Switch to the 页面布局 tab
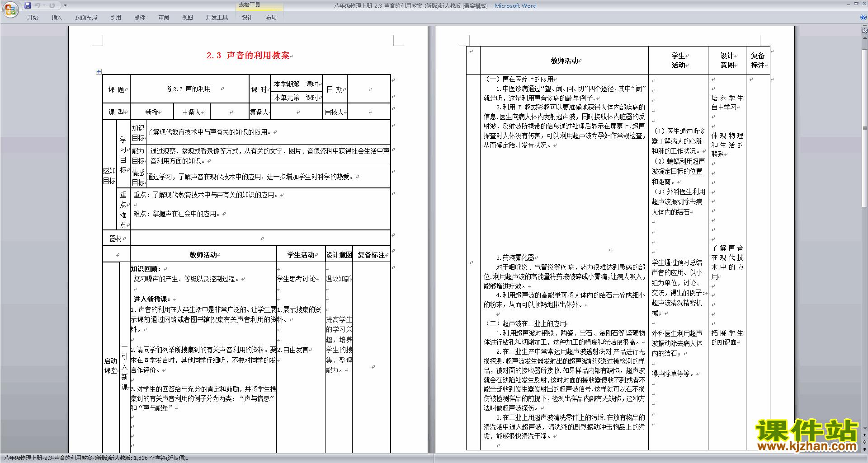868x463 pixels. point(86,18)
